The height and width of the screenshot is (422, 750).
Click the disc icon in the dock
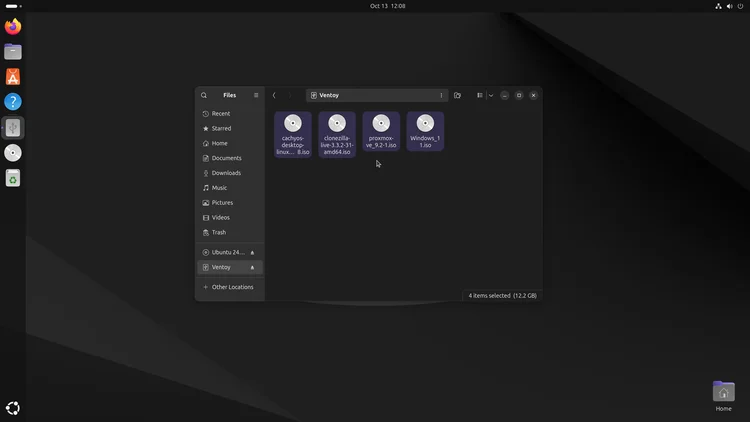(x=13, y=153)
